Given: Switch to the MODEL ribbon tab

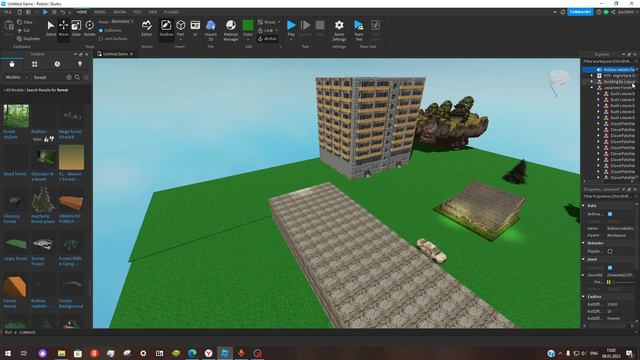Looking at the screenshot, I should point(100,12).
